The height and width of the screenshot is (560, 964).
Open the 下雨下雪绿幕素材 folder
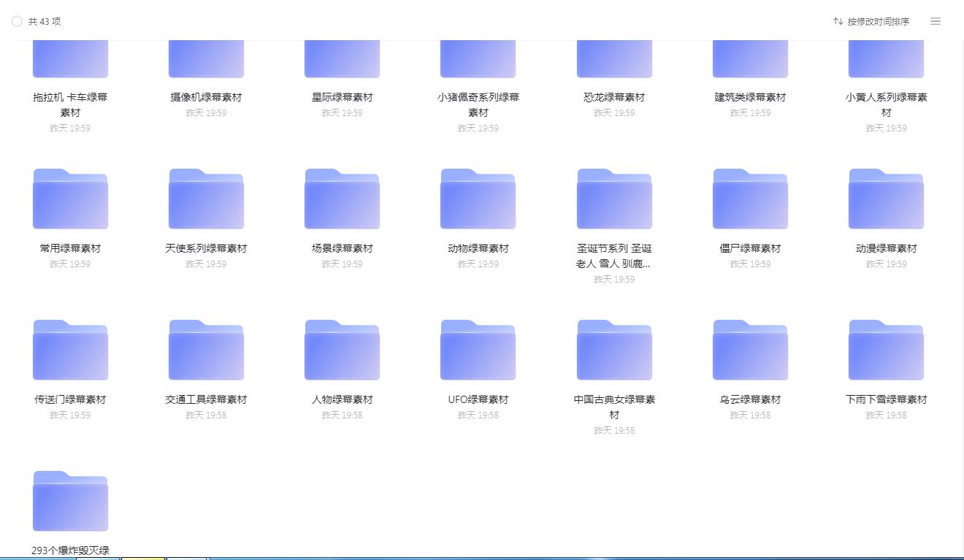coord(886,349)
